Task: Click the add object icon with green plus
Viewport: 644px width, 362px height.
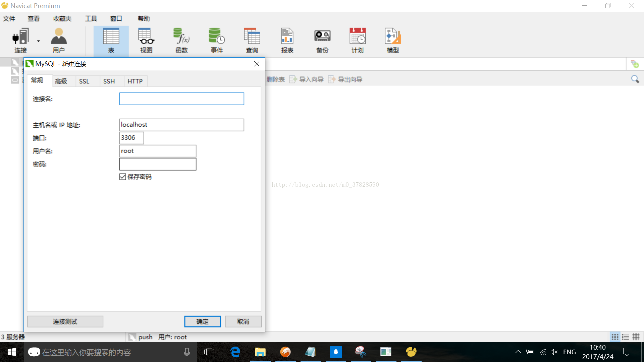Action: [635, 64]
